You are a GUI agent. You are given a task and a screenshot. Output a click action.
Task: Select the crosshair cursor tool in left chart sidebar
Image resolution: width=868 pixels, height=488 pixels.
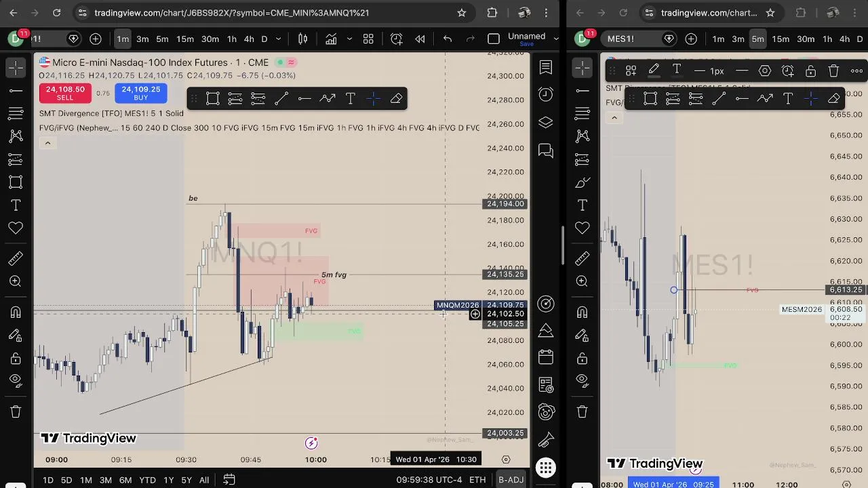[x=16, y=67]
